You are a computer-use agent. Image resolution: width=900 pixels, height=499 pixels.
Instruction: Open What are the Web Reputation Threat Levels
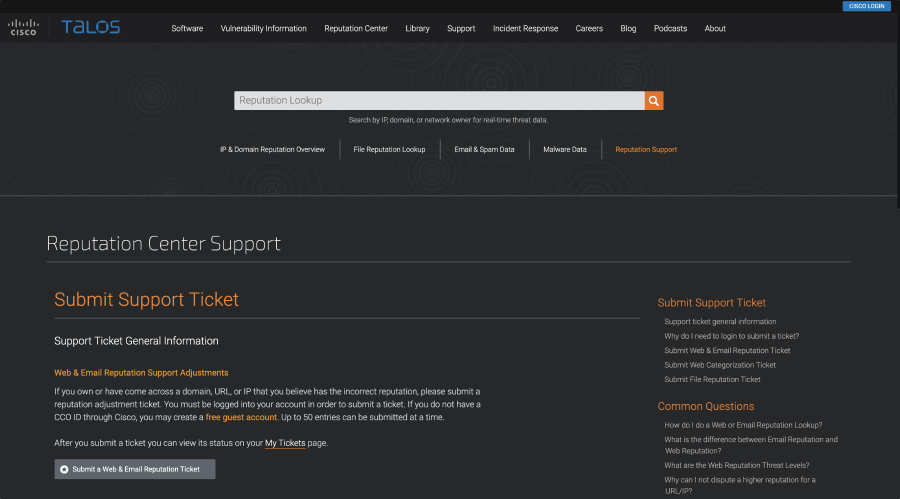click(x=736, y=465)
